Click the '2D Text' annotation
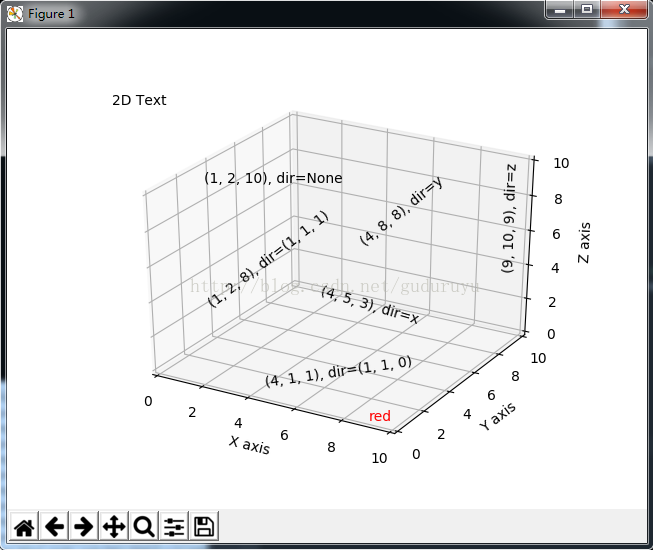 click(139, 100)
